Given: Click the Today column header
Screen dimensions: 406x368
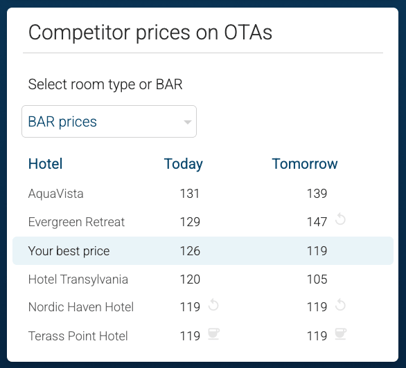Looking at the screenshot, I should pyautogui.click(x=183, y=164).
